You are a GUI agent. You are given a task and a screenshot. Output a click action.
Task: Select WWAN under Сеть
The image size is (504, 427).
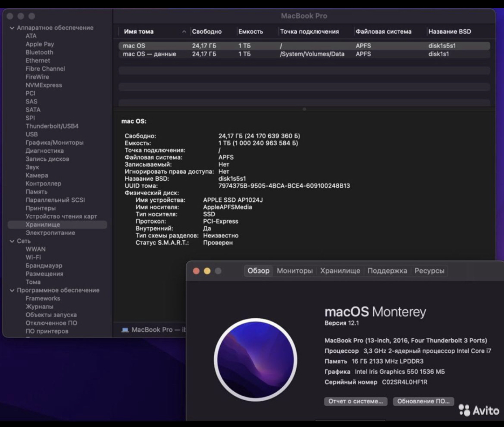35,249
